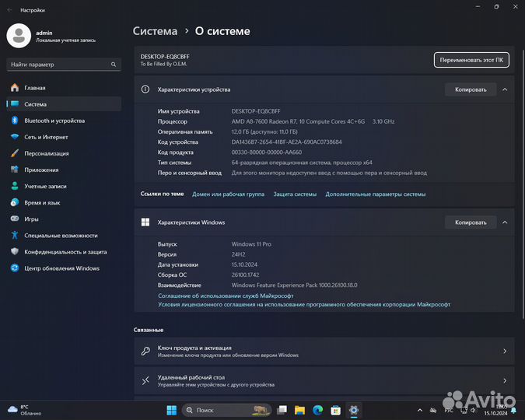525x420 pixels.
Task: Click the search magnifier in Найти параметр
Action: click(114, 65)
